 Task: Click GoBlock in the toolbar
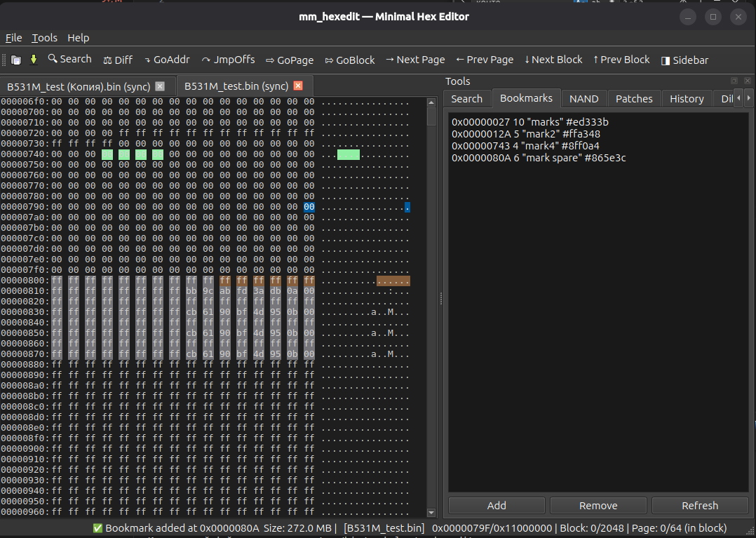(x=349, y=60)
